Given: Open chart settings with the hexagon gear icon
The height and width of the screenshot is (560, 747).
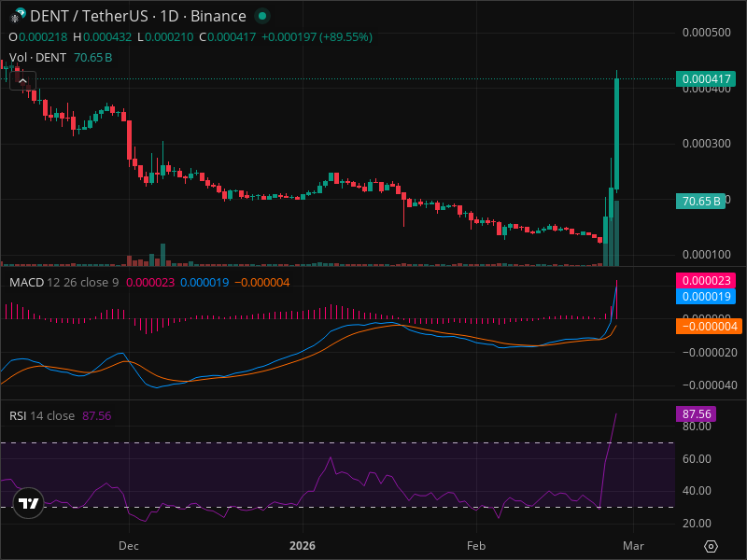Looking at the screenshot, I should (x=711, y=546).
